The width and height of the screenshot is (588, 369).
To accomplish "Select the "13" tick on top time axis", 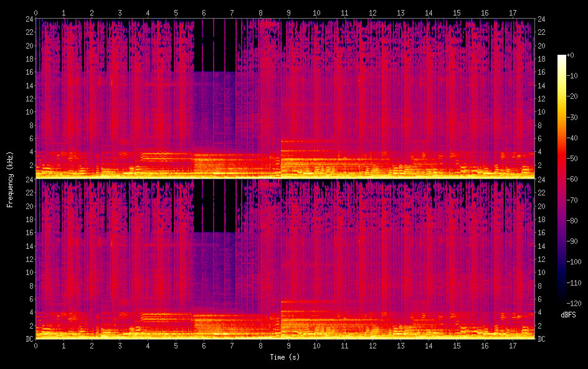I will pos(401,12).
